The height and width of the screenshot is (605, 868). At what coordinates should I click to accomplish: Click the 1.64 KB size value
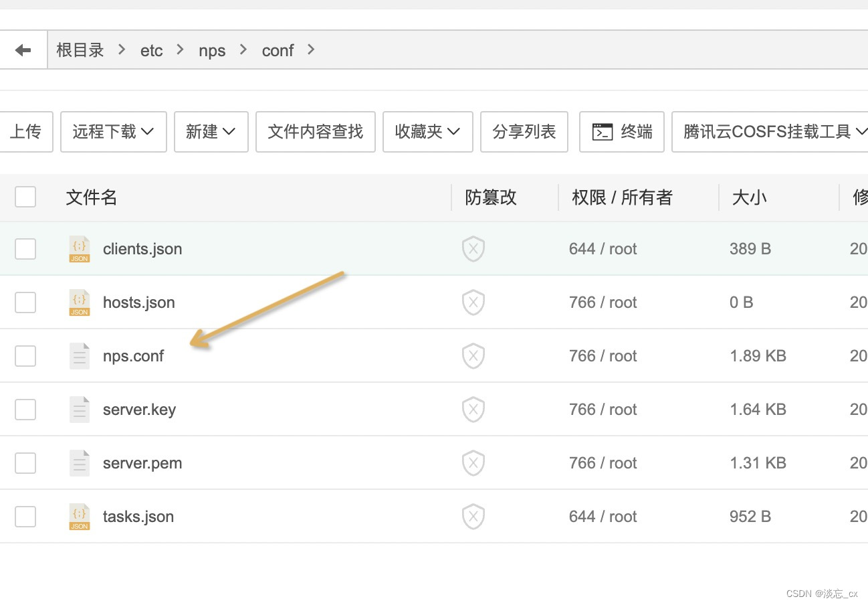point(758,410)
